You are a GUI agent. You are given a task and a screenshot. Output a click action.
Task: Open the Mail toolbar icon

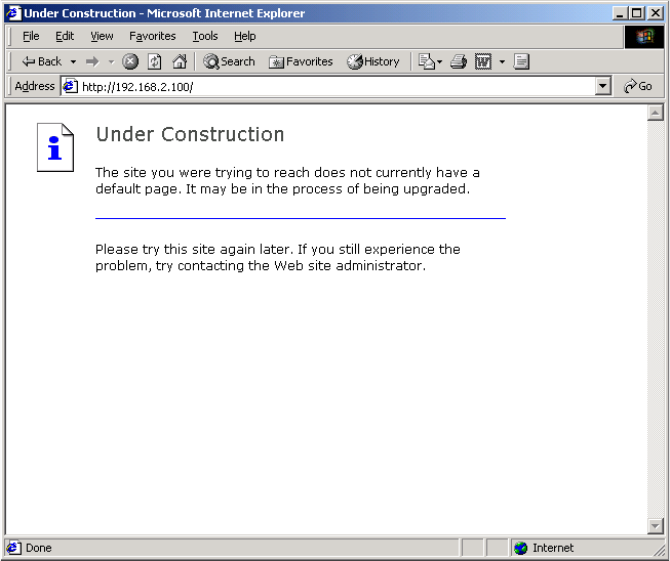pos(426,62)
